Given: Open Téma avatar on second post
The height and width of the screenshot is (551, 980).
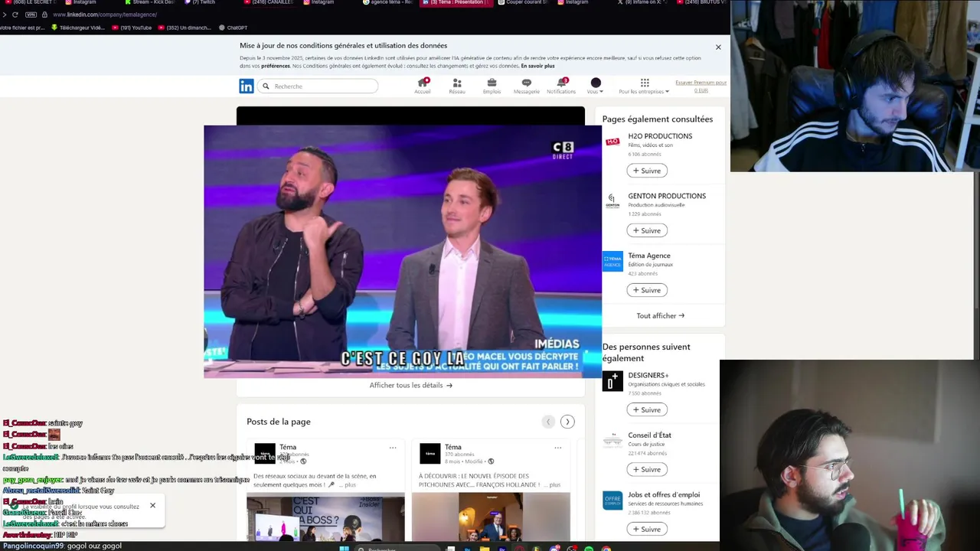Looking at the screenshot, I should 430,453.
